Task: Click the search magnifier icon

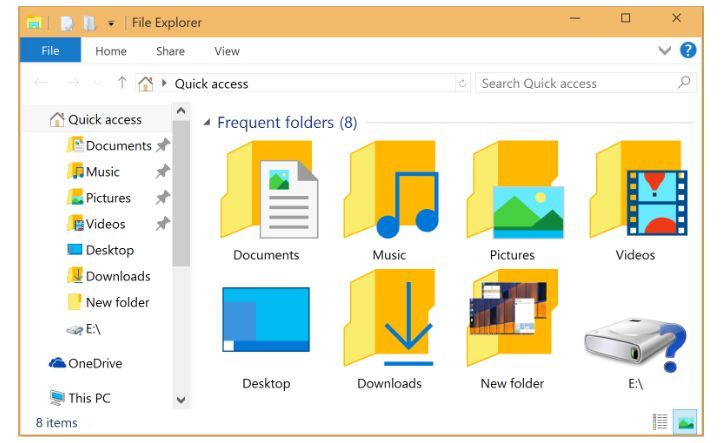Action: coord(684,83)
